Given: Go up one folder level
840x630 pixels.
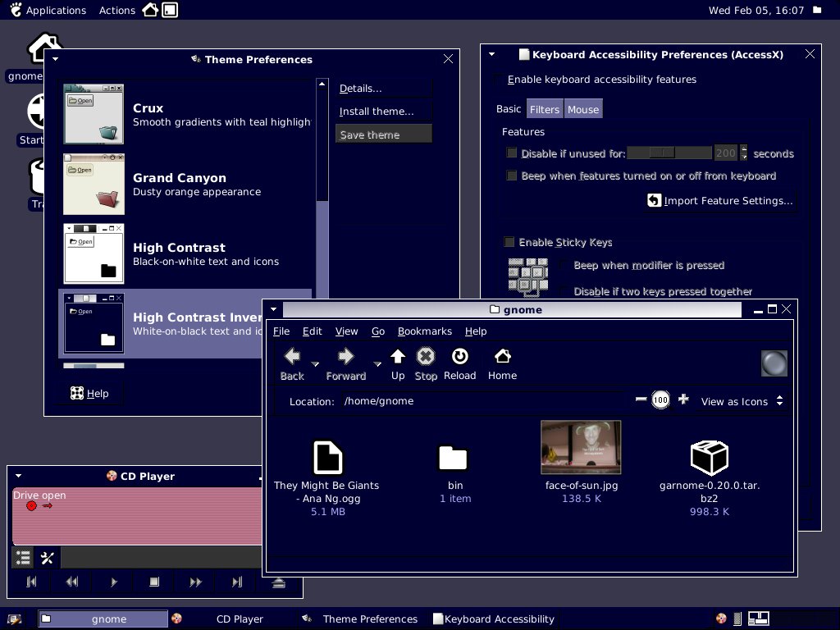Looking at the screenshot, I should pyautogui.click(x=398, y=364).
